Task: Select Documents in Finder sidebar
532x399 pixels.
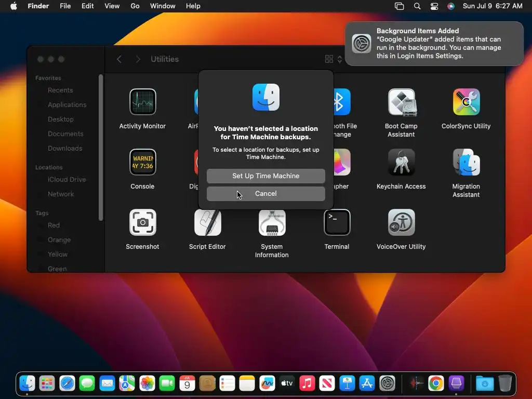Action: click(x=65, y=134)
